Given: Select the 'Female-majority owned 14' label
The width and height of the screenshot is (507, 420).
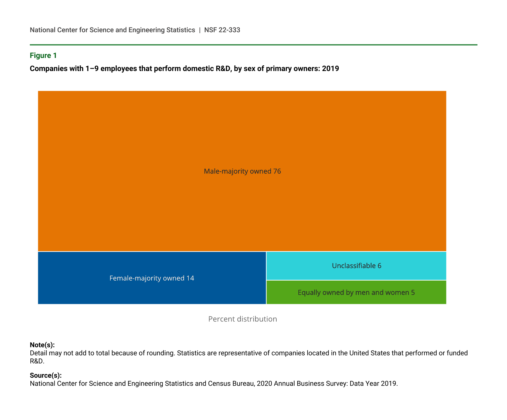Looking at the screenshot, I should pyautogui.click(x=152, y=278).
